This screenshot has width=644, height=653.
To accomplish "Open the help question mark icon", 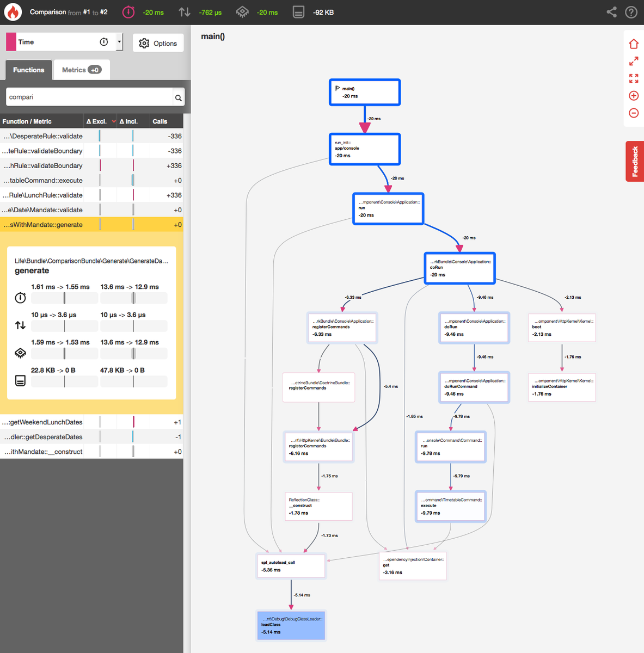I will (x=631, y=12).
